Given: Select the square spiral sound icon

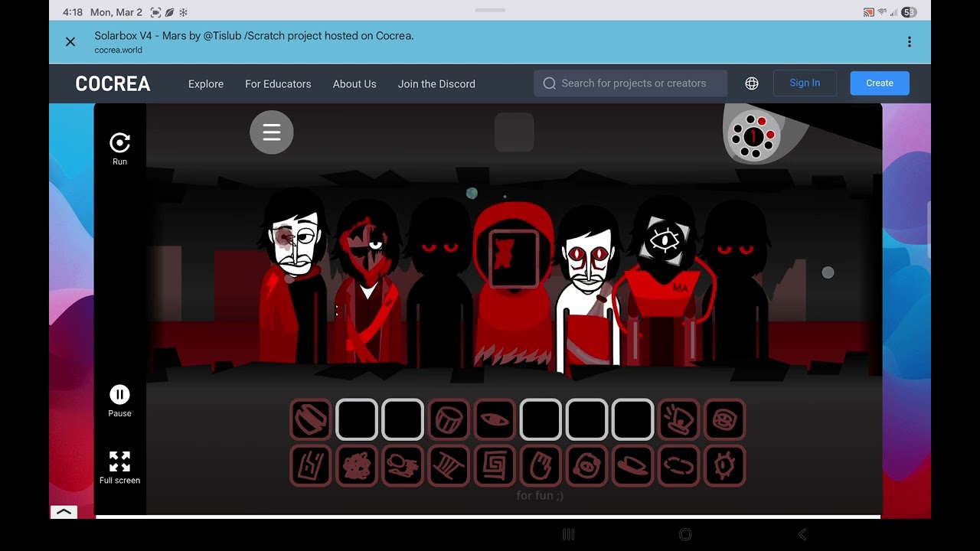Looking at the screenshot, I should click(495, 465).
